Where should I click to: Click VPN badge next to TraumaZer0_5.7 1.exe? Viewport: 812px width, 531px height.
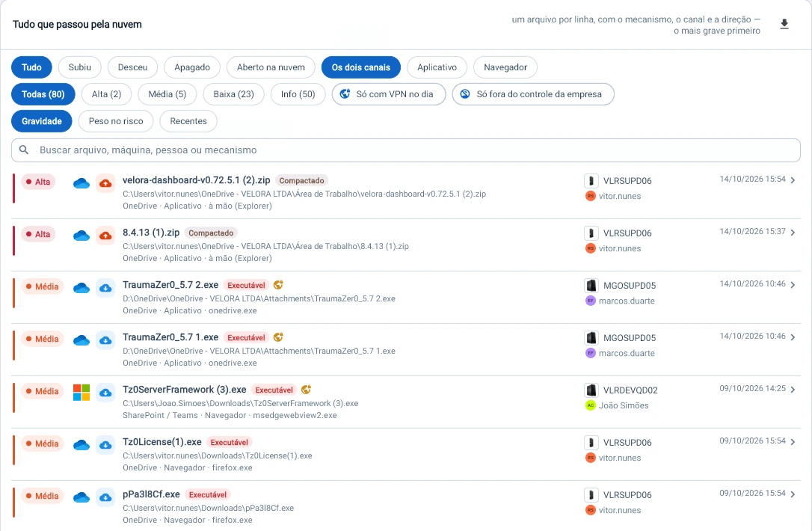[x=279, y=337]
